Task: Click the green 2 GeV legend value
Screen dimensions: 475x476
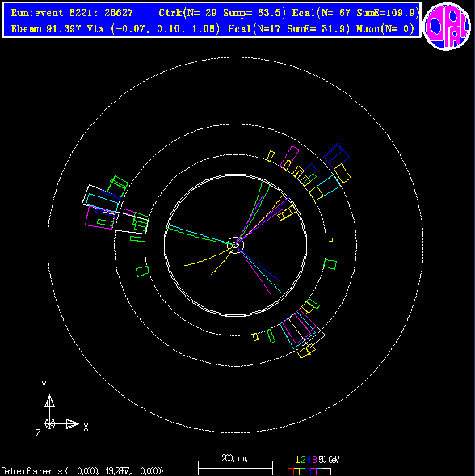Action: point(303,460)
